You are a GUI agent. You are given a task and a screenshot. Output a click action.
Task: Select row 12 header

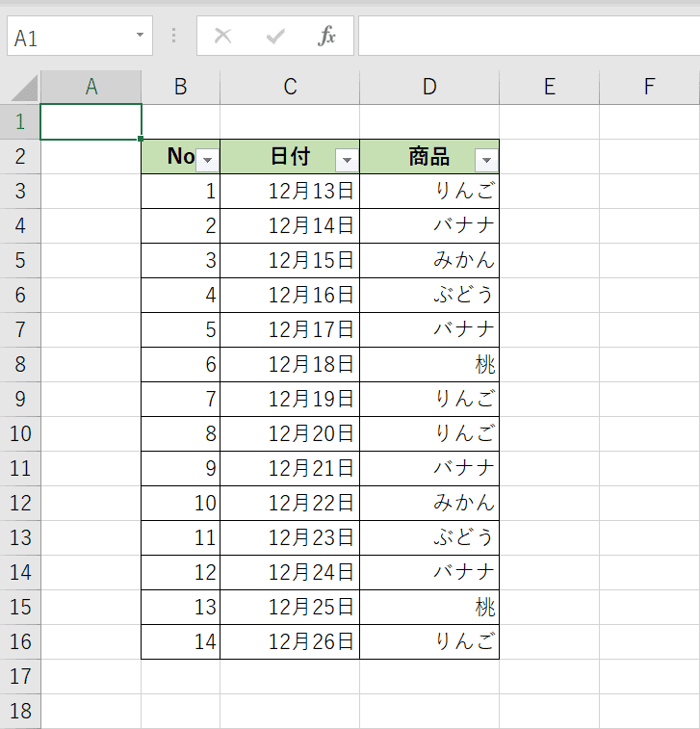(x=20, y=503)
